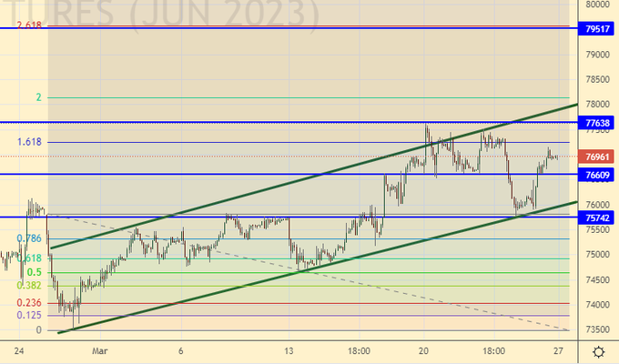Select the 2.618 Fibonacci level label
619x364 pixels.
[30, 25]
